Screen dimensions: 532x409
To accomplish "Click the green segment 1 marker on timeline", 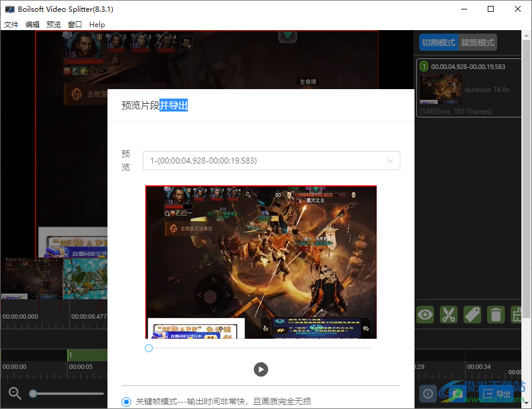I will pyautogui.click(x=87, y=355).
